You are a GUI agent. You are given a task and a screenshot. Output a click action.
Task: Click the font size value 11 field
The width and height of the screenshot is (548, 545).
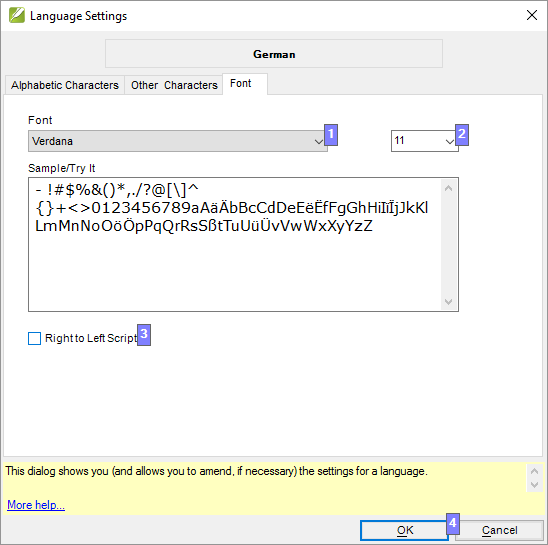(417, 141)
